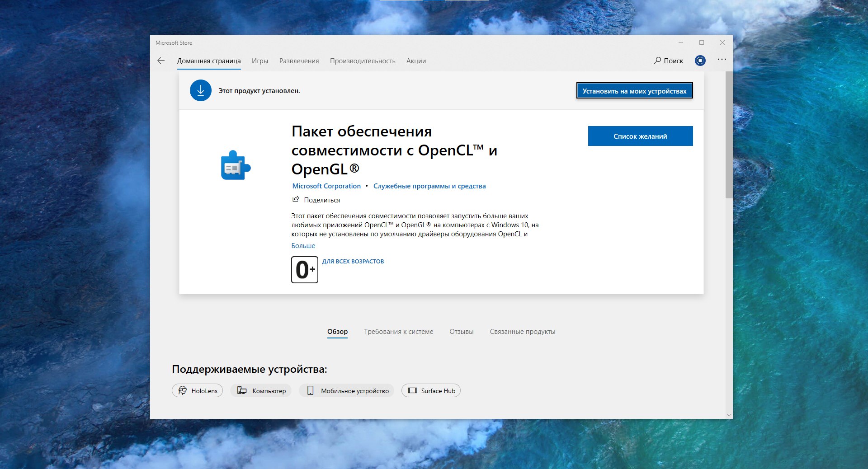
Task: Select the Отзывы tab
Action: click(461, 332)
